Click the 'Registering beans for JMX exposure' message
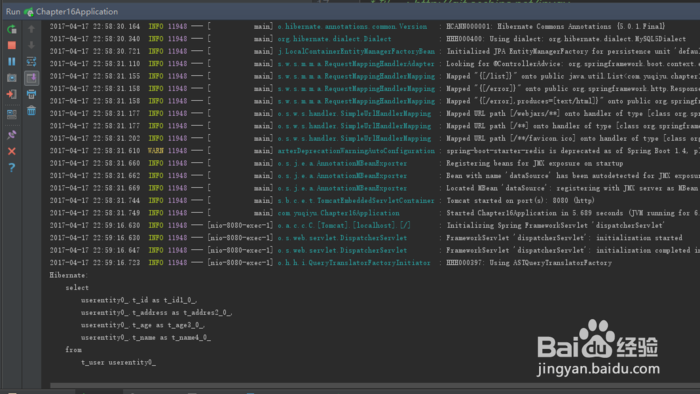This screenshot has height=394, width=700. pyautogui.click(x=534, y=163)
